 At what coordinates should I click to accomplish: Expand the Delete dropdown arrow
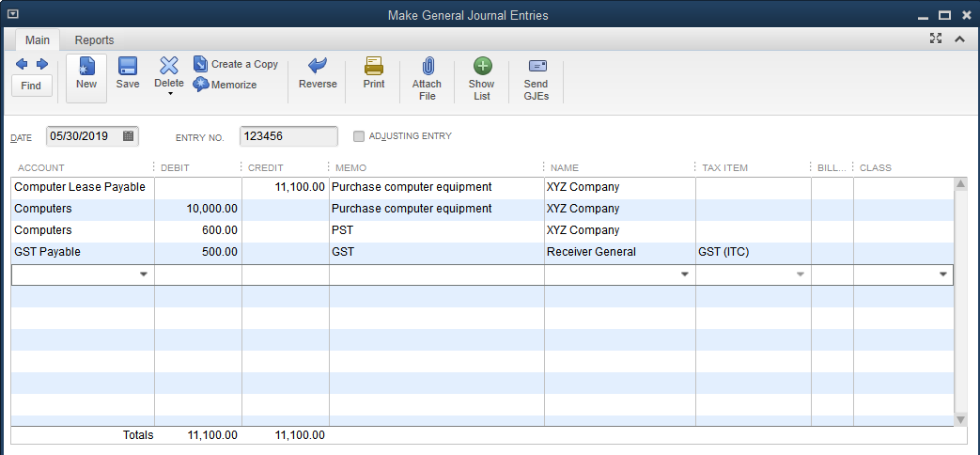(x=169, y=94)
